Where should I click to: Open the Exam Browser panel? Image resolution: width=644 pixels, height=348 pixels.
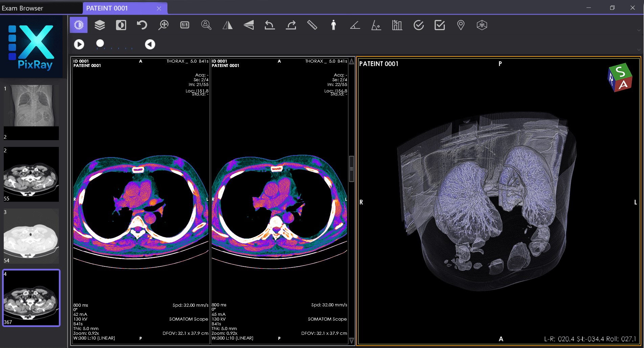[22, 8]
